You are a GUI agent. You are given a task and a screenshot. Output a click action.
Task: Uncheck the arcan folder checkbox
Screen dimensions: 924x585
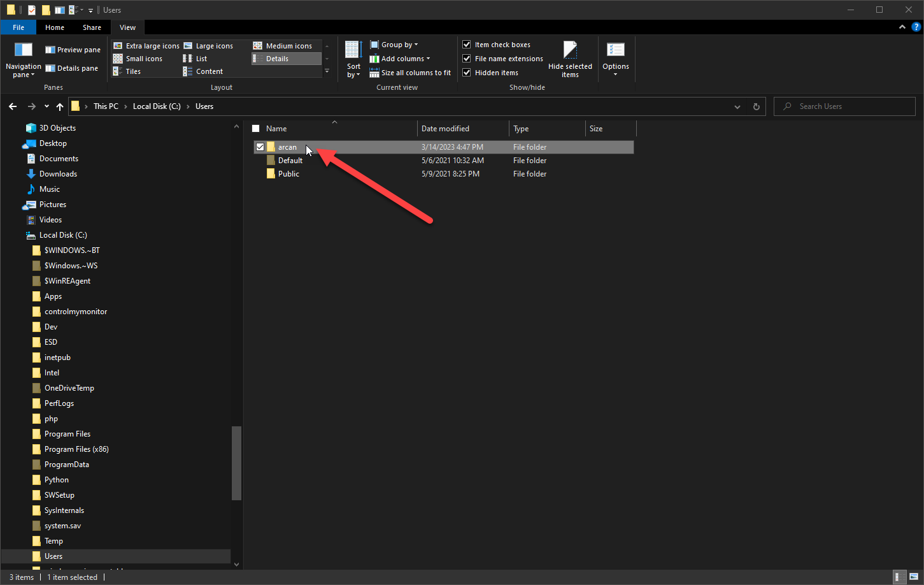(x=260, y=147)
